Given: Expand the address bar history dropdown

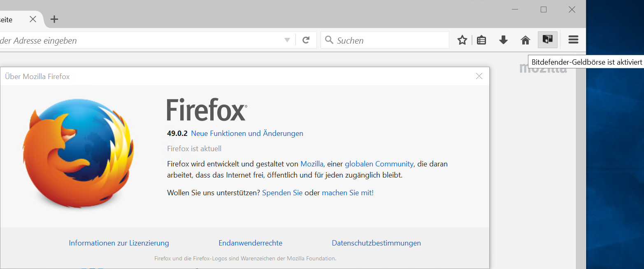Looking at the screenshot, I should (287, 40).
